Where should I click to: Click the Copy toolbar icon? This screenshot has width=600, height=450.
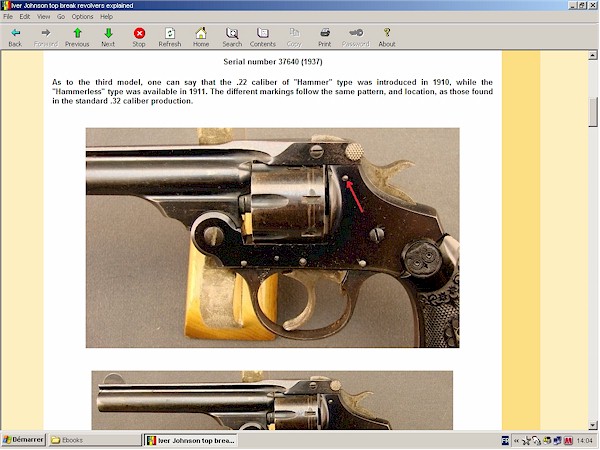294,37
